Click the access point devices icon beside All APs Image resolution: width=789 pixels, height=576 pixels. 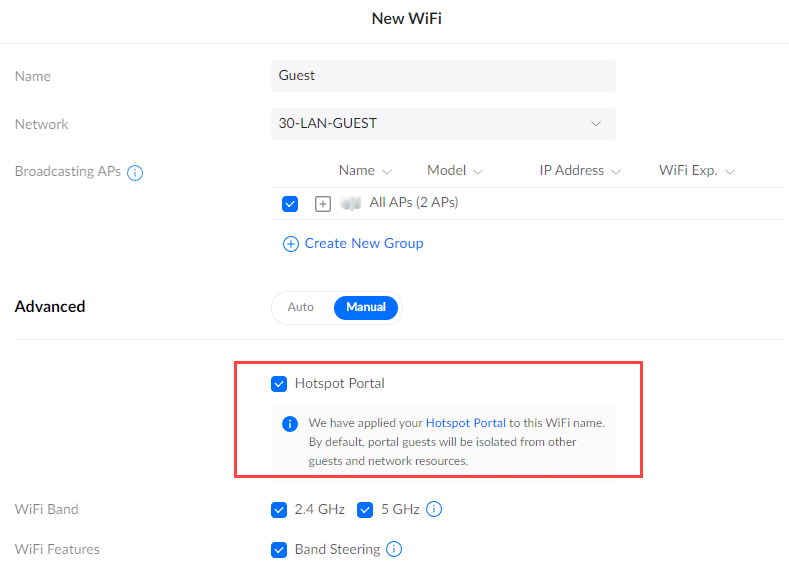350,203
